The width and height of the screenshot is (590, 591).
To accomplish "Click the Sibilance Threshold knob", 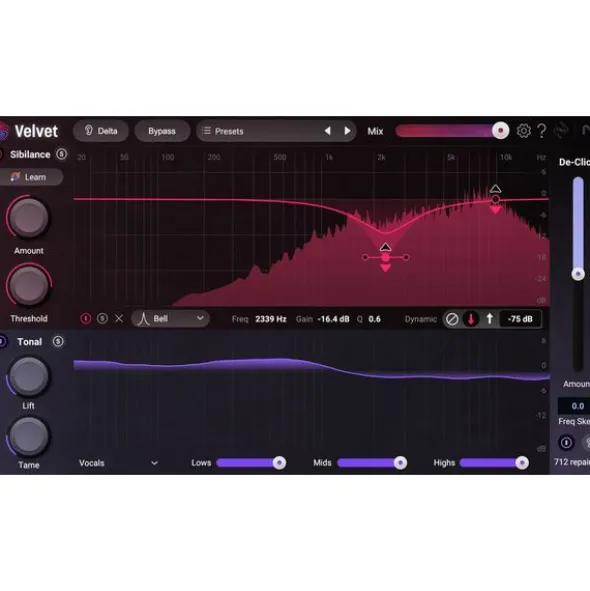I will pyautogui.click(x=28, y=286).
